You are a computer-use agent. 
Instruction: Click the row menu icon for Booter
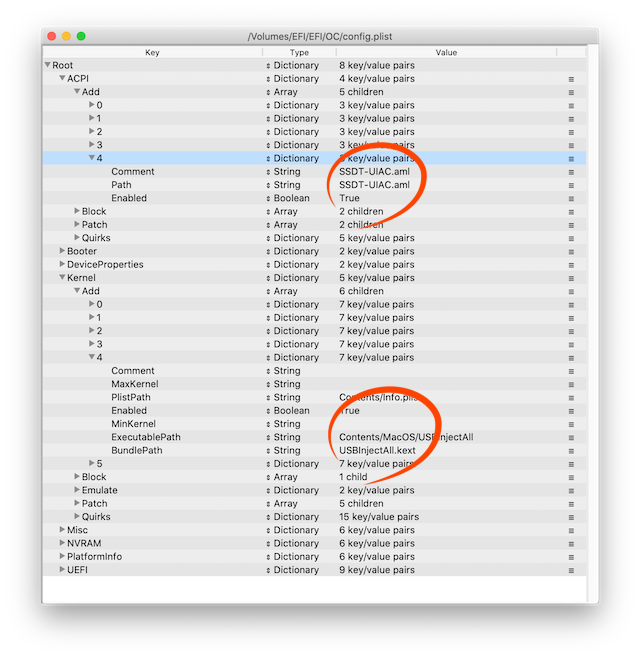[571, 252]
